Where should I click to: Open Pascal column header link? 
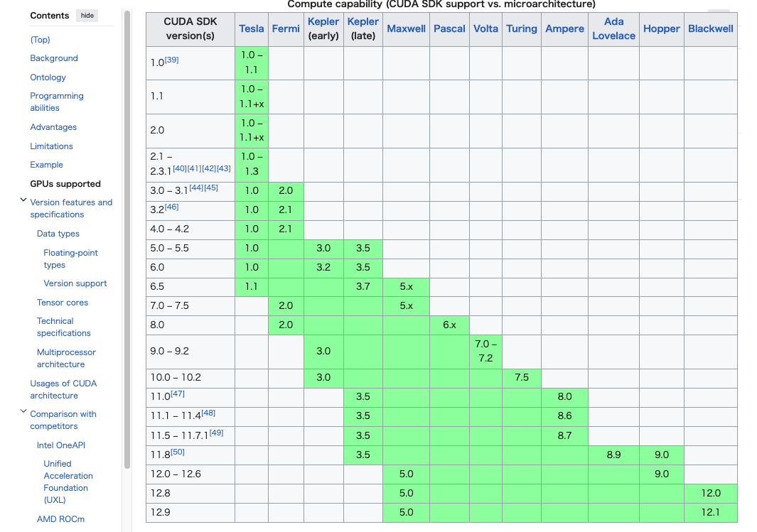tap(449, 29)
